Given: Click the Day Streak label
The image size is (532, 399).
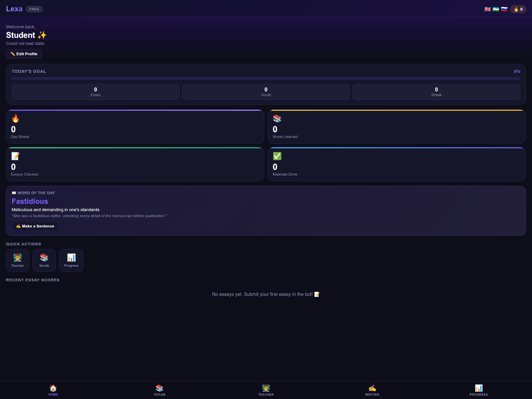Looking at the screenshot, I should (20, 137).
